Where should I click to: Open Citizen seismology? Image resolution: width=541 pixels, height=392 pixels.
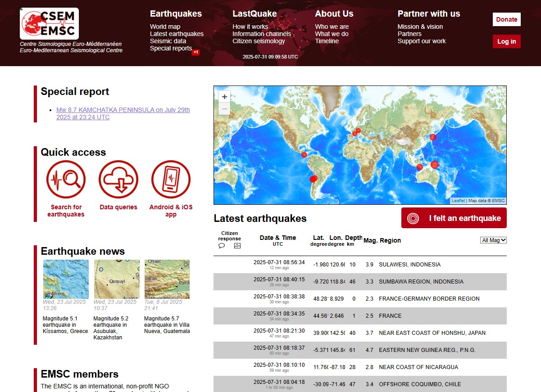[x=259, y=41]
